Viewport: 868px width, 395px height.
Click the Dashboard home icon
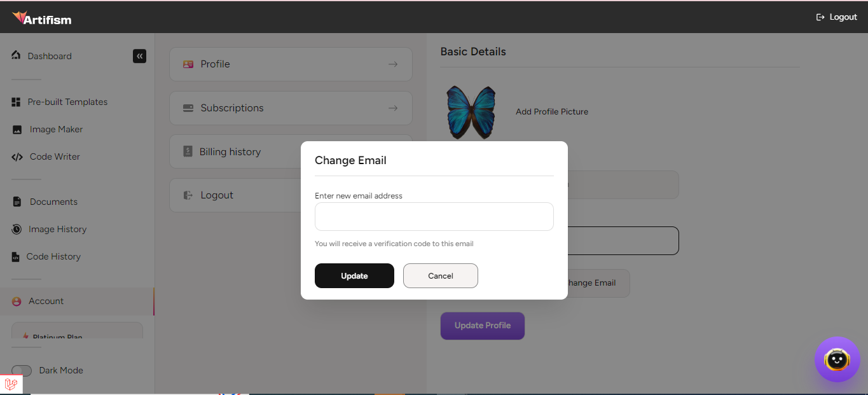[x=17, y=56]
